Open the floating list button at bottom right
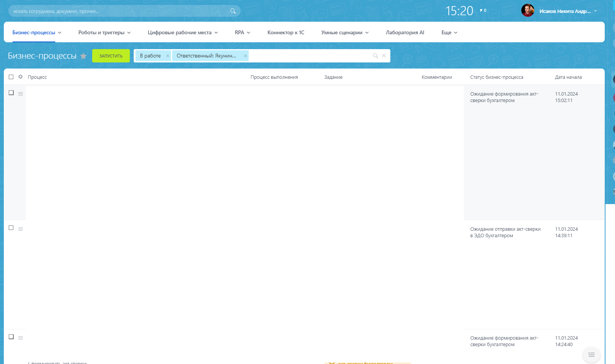The image size is (615, 364). 591,354
